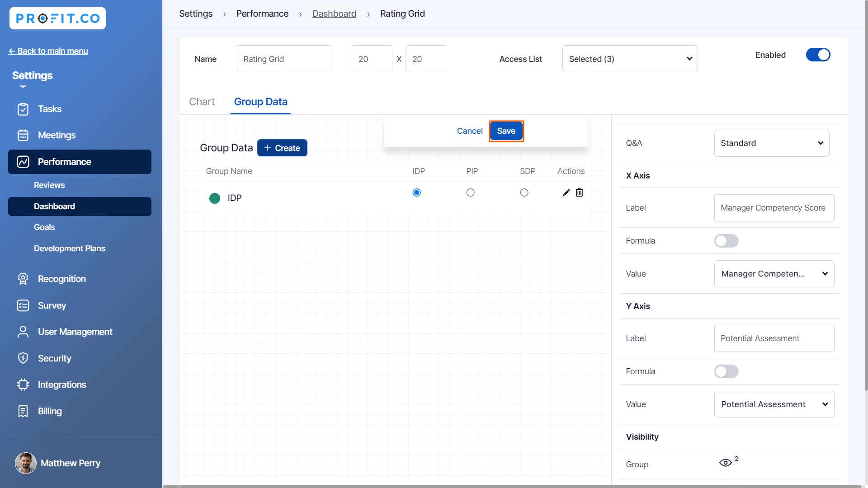
Task: Click the first grid size field
Action: coord(372,59)
